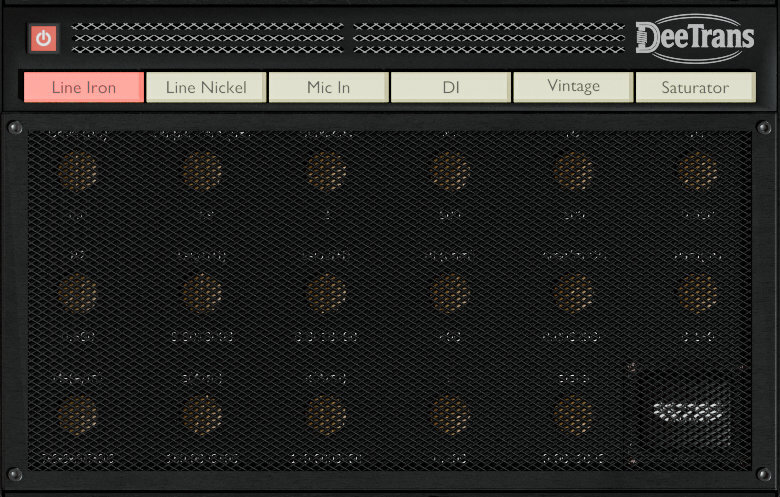This screenshot has height=497, width=780.
Task: Click the lower-right panel screw
Action: point(764,474)
